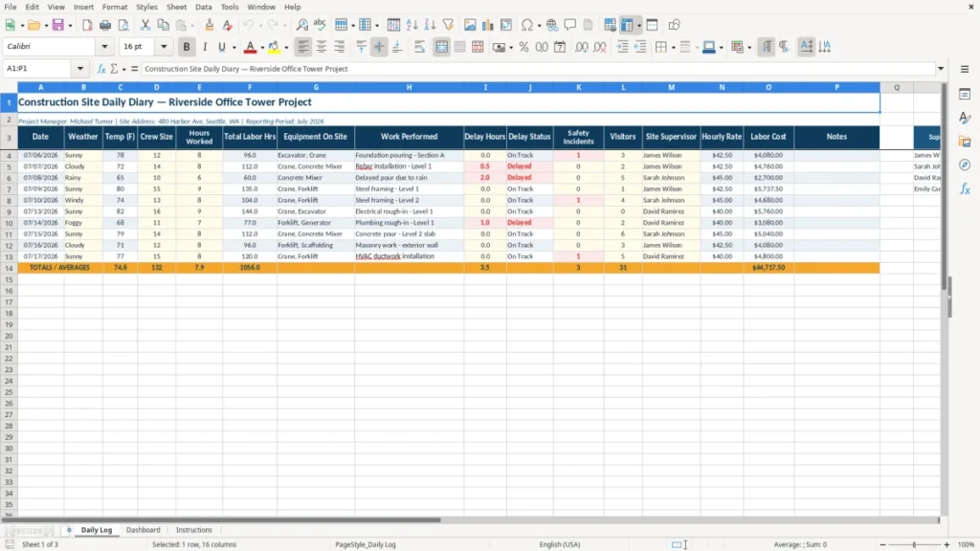
Task: Click the Cut scissors icon
Action: pyautogui.click(x=145, y=25)
